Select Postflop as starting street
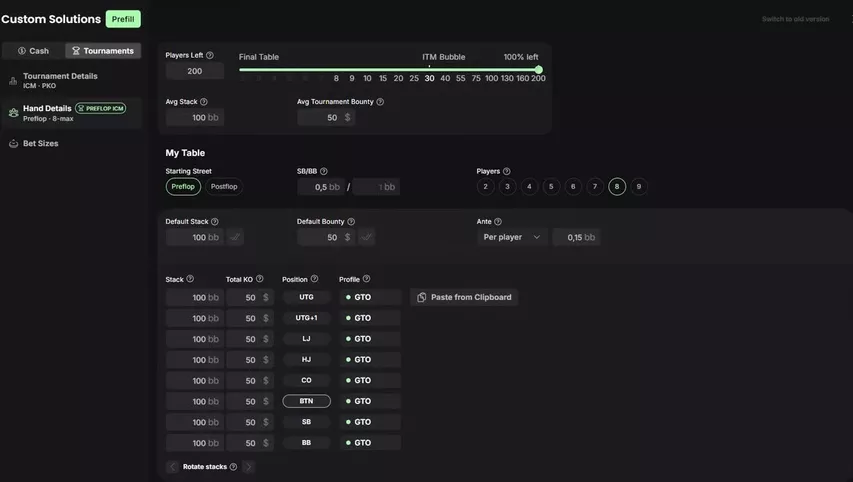The image size is (853, 482). pos(224,187)
